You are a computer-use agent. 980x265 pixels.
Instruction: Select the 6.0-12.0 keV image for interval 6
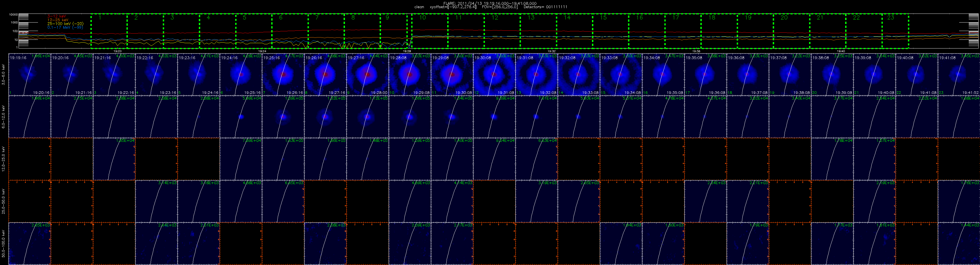click(x=241, y=116)
